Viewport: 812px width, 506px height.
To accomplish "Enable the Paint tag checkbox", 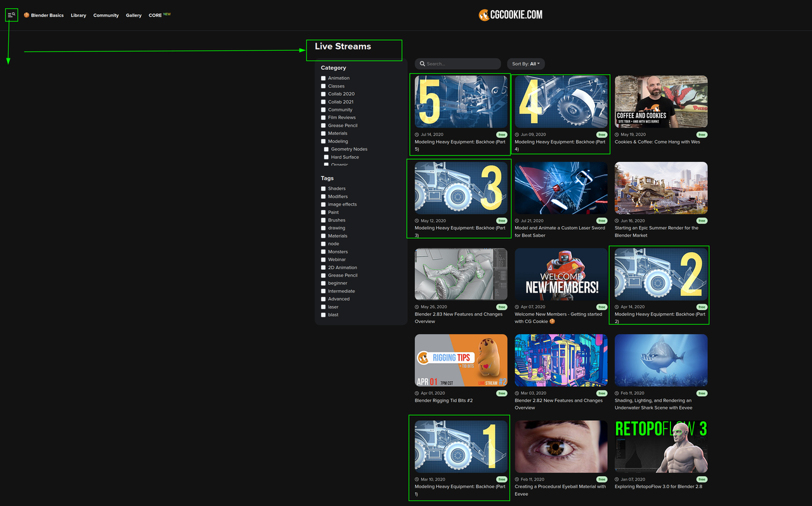I will [324, 212].
